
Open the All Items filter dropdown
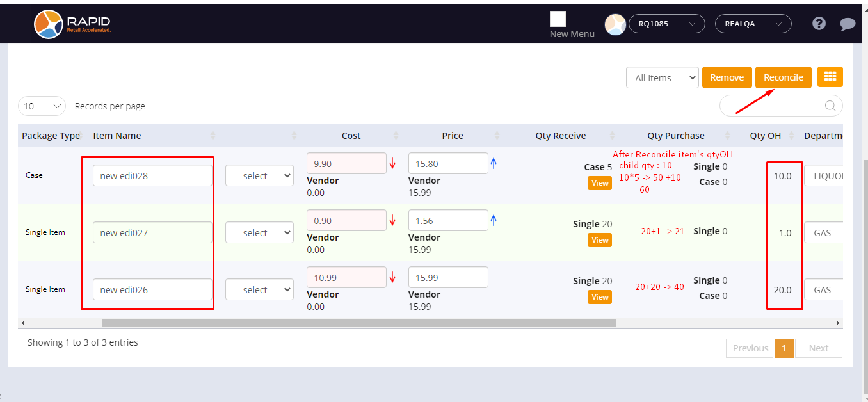point(662,78)
